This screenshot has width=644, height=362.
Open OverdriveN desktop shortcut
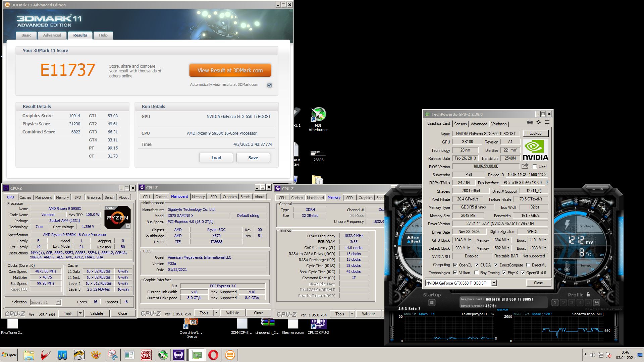[191, 328]
